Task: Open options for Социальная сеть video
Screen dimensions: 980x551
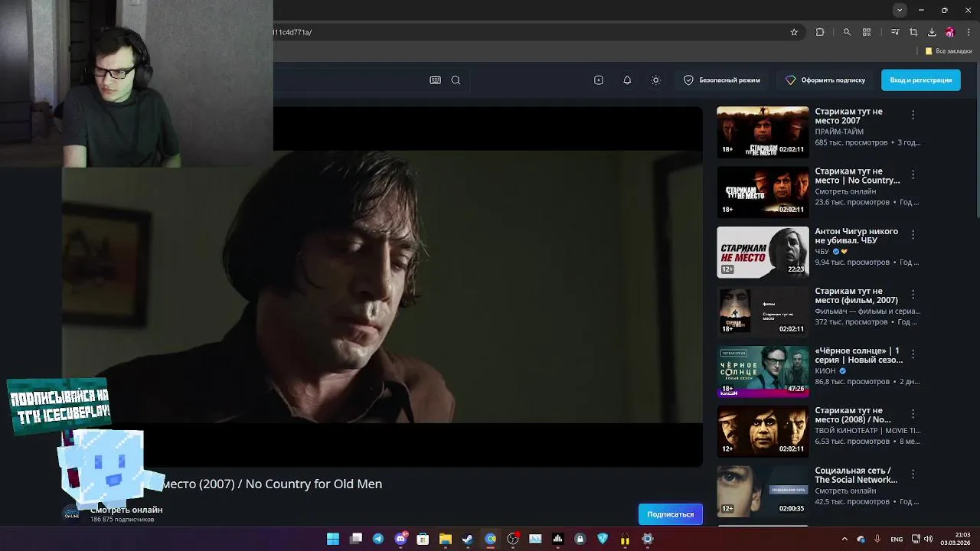Action: [x=913, y=474]
